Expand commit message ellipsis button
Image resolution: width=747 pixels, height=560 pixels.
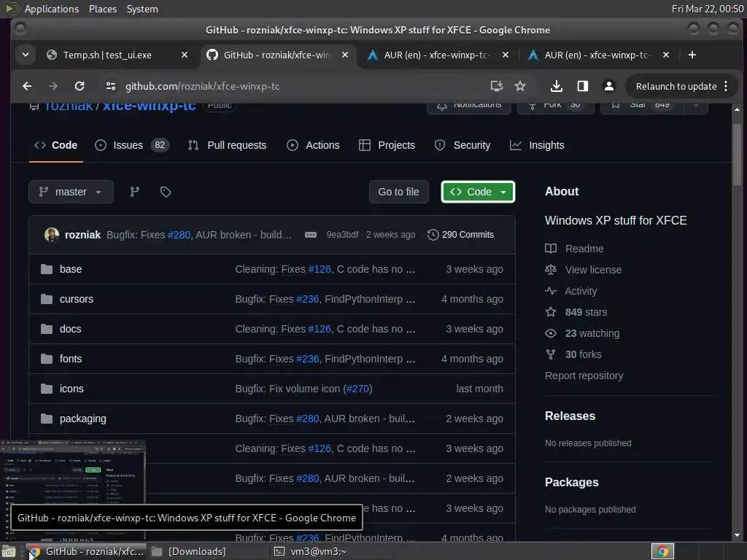(311, 235)
